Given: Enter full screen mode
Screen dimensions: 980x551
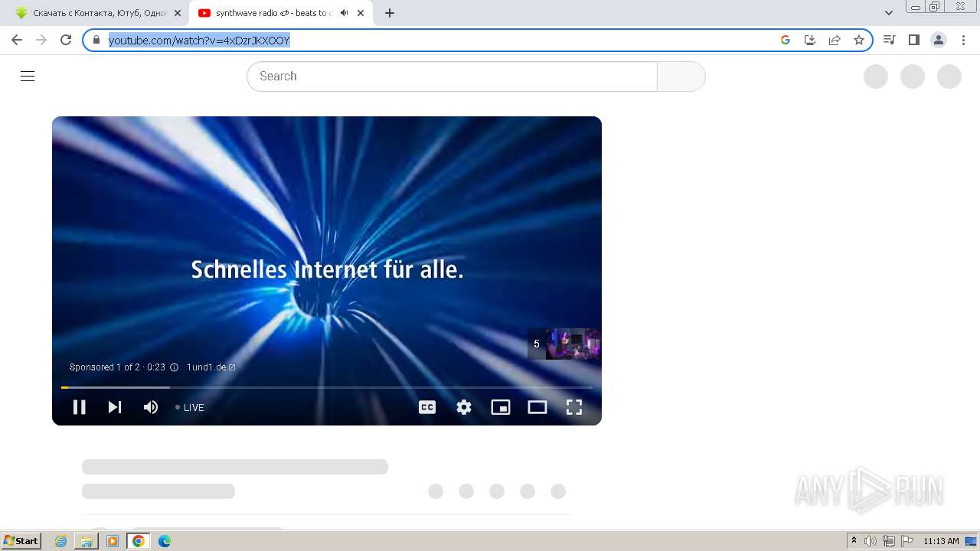Looking at the screenshot, I should [574, 407].
